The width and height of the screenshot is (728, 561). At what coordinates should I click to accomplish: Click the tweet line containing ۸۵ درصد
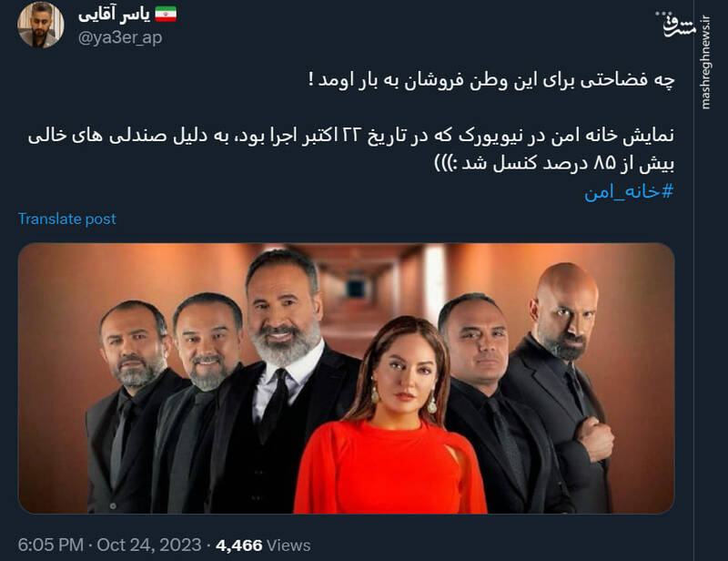coord(554,163)
